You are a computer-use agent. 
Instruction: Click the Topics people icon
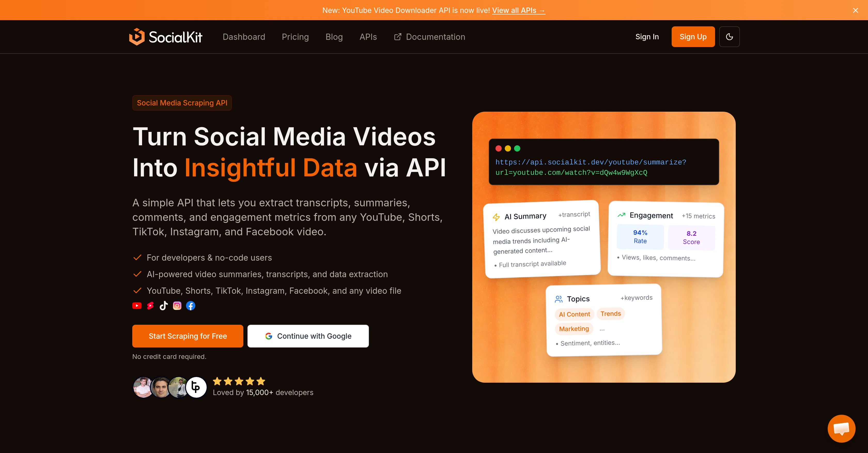pyautogui.click(x=558, y=299)
